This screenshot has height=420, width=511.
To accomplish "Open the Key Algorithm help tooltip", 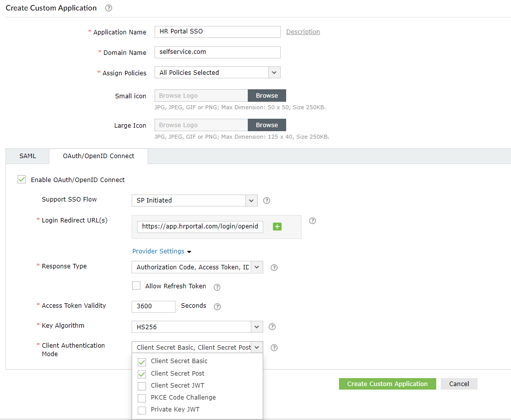I will [x=272, y=327].
